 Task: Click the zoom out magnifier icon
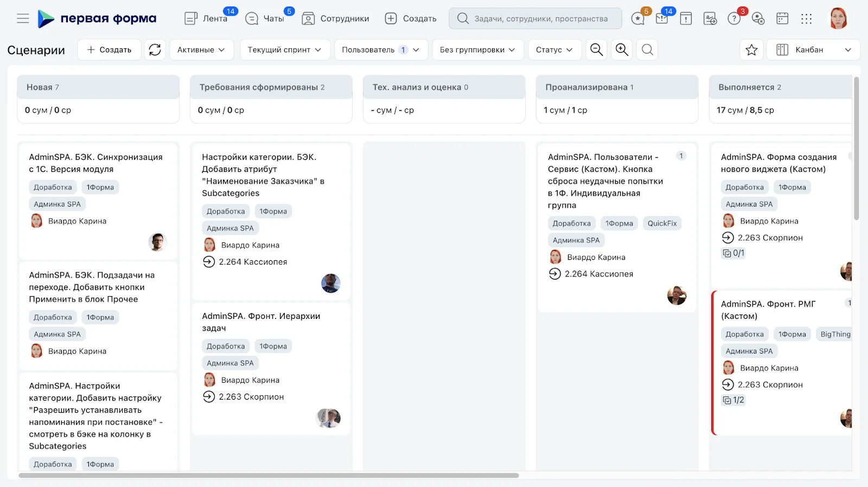coord(596,50)
